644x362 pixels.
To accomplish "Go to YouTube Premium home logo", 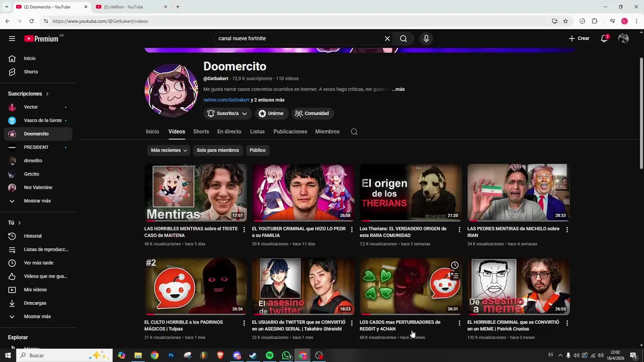I will tap(41, 39).
